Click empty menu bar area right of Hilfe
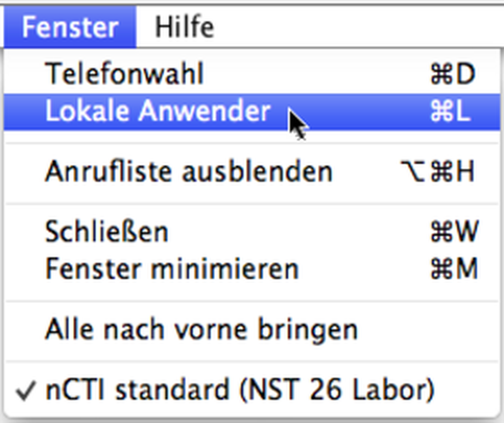Image resolution: width=504 pixels, height=423 pixels. [353, 27]
